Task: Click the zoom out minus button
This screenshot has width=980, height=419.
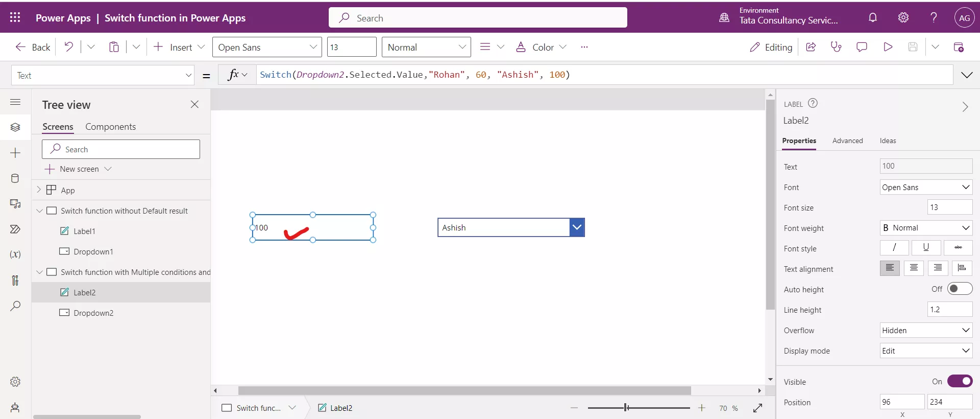Action: tap(574, 408)
